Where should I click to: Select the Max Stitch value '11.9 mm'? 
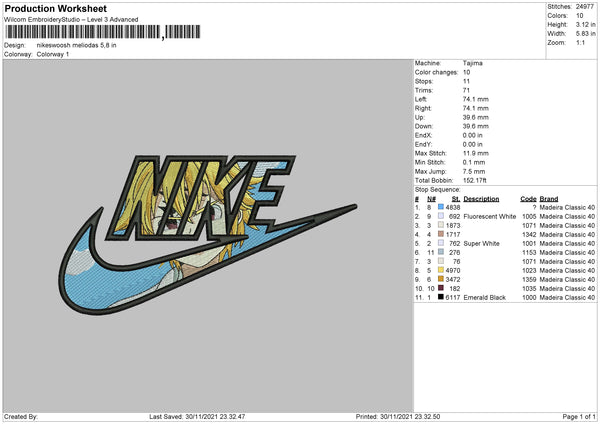click(x=476, y=153)
